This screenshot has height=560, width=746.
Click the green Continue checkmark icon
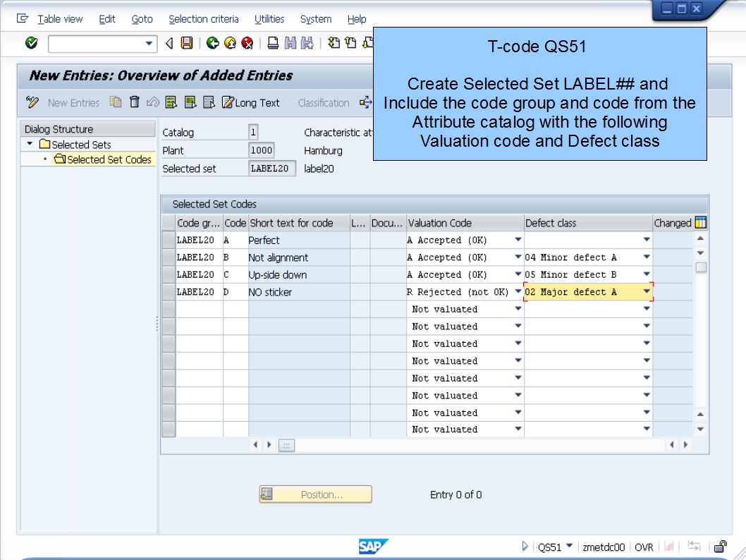point(32,43)
